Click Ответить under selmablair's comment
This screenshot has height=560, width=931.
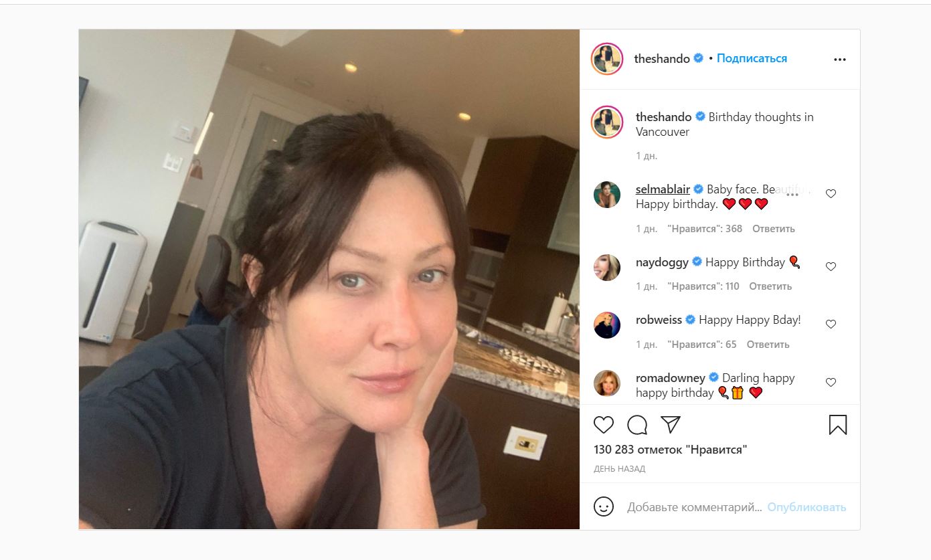[x=773, y=229]
